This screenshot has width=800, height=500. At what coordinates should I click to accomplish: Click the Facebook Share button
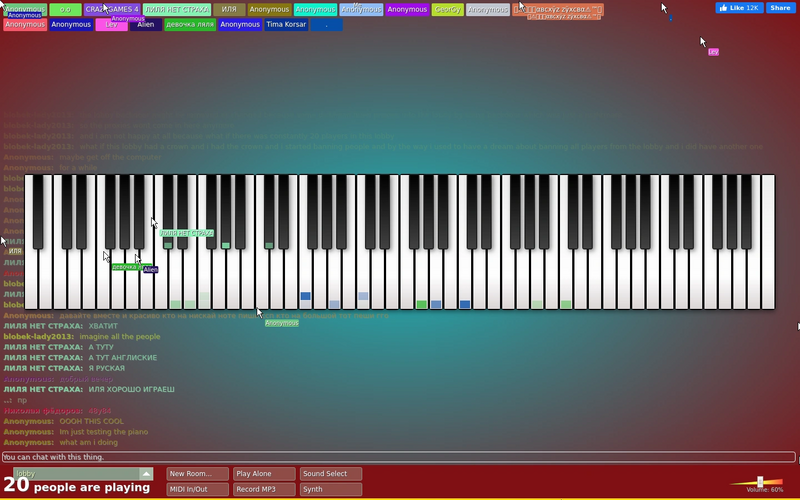781,8
